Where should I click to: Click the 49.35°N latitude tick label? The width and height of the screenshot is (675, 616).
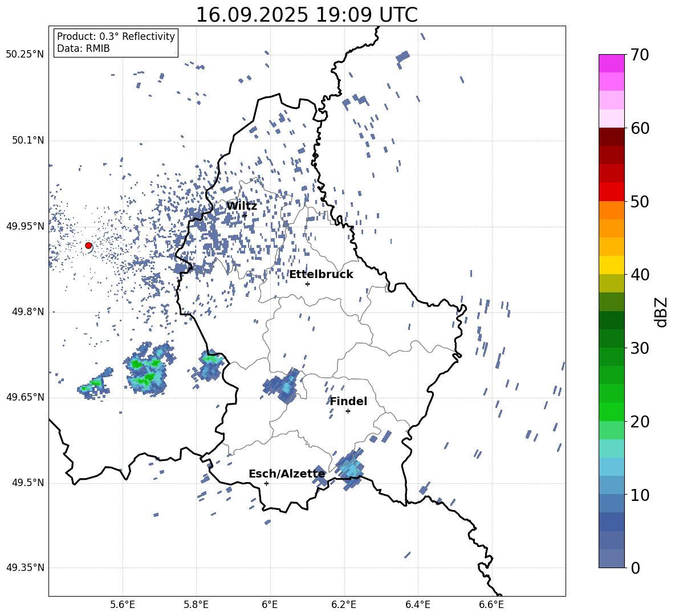point(25,568)
